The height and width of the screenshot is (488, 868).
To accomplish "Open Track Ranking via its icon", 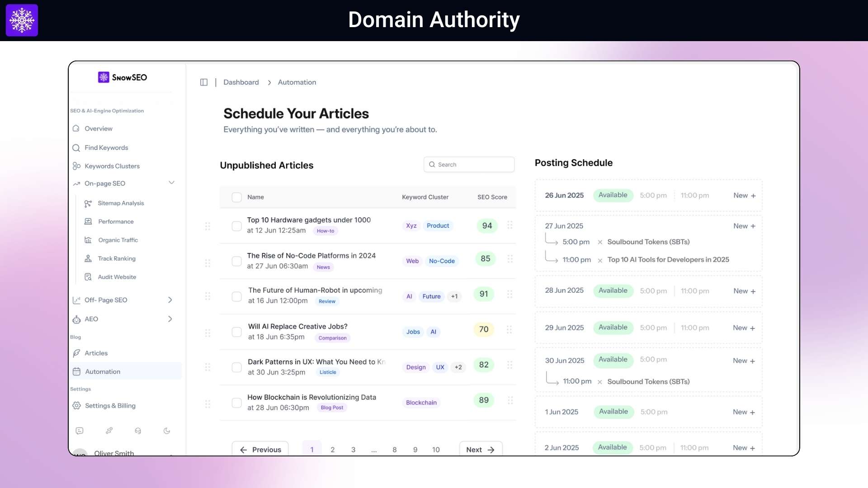I will [x=88, y=258].
